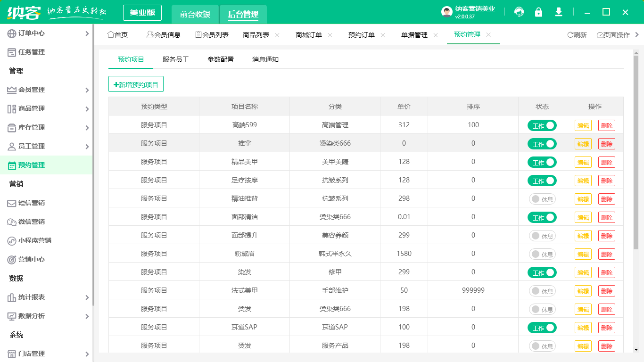Expand the 会员管理 chevron

click(87, 90)
